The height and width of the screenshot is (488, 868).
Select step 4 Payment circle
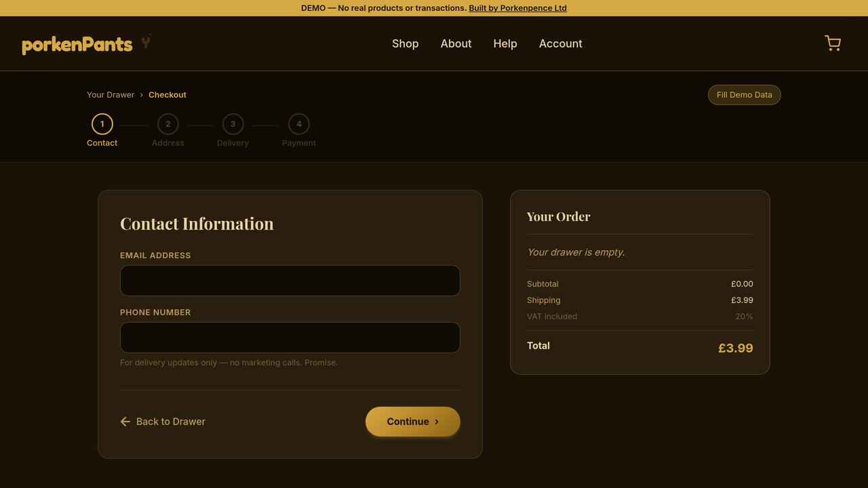coord(299,124)
